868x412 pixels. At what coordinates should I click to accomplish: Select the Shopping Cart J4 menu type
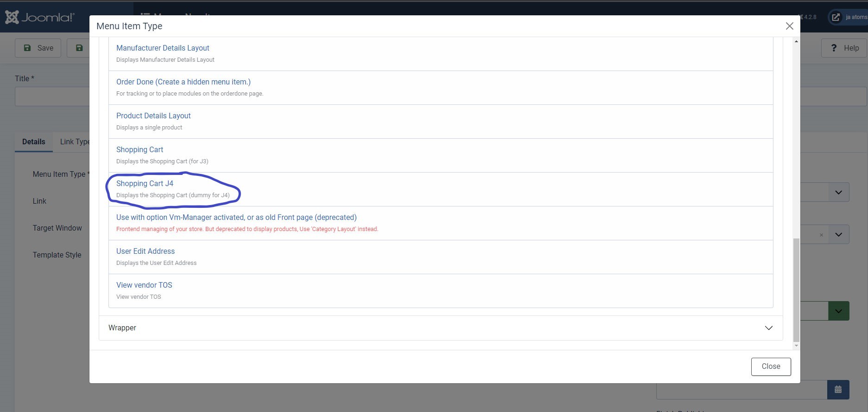tap(145, 183)
